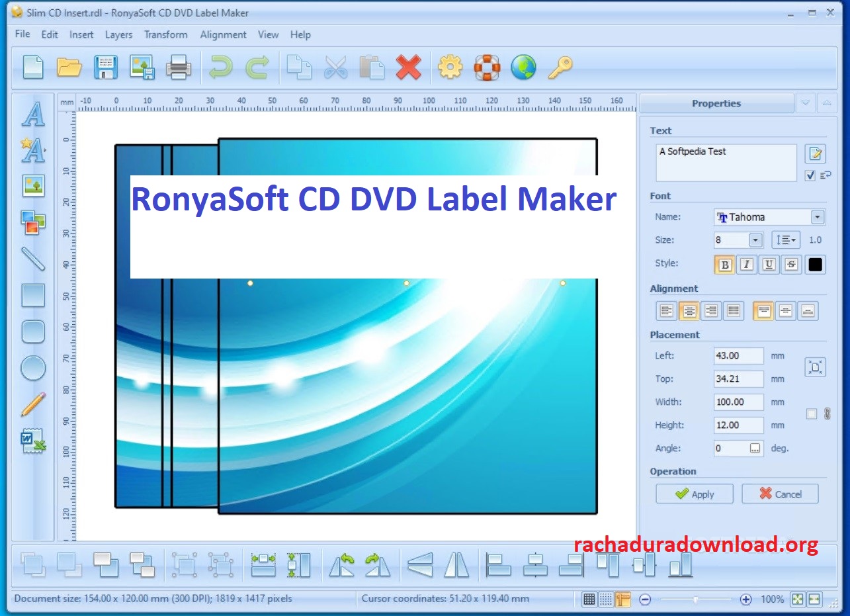Open a file with the folder icon
Viewport: 850px width, 616px height.
[x=69, y=67]
